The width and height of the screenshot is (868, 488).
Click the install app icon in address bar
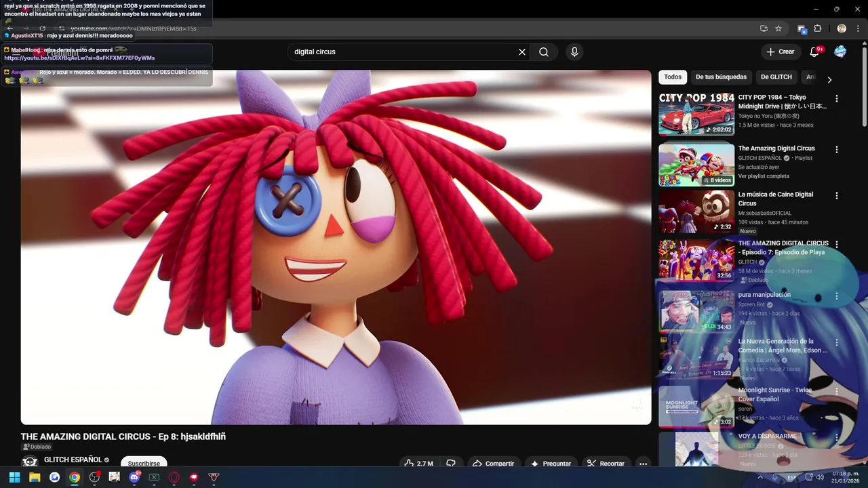tap(764, 28)
